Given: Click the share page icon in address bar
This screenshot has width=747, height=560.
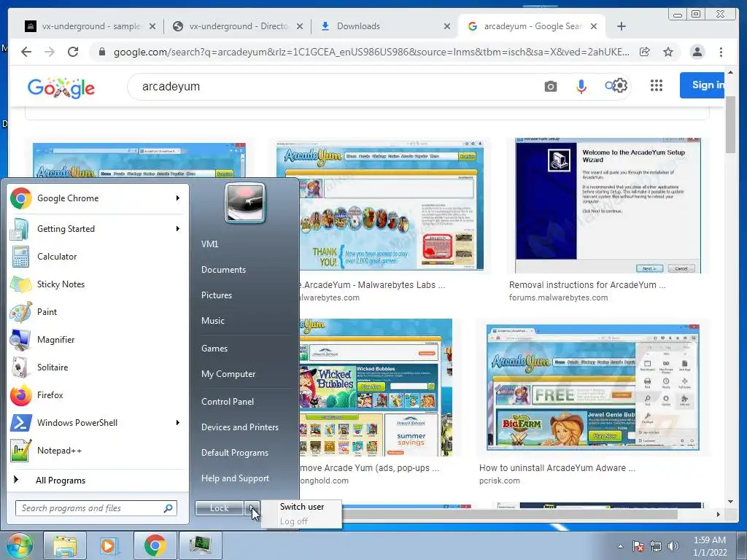Looking at the screenshot, I should (645, 52).
